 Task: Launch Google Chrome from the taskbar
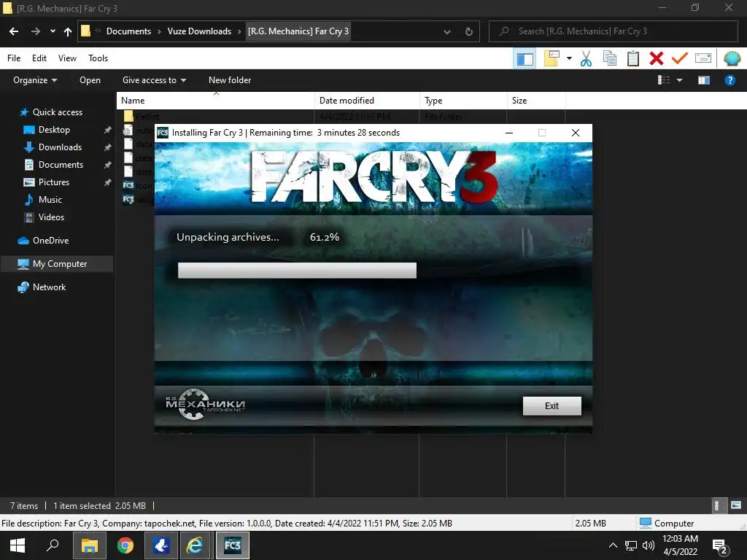coord(125,545)
